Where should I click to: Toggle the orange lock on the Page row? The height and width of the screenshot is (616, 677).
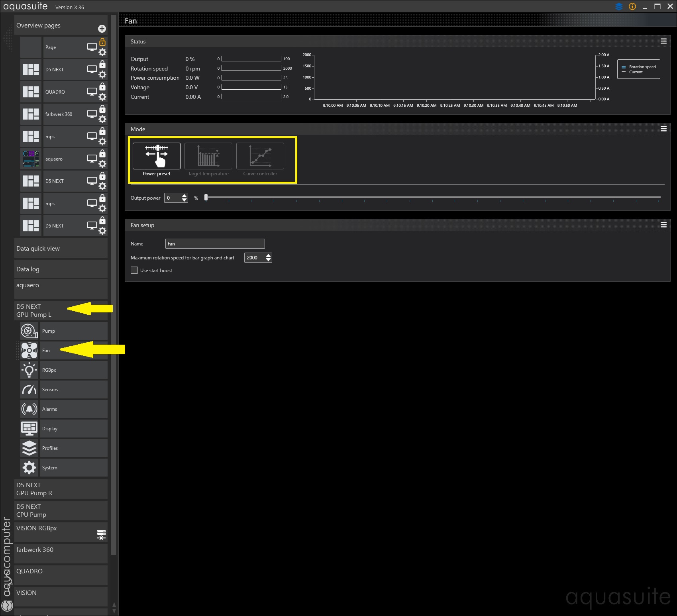pos(102,42)
